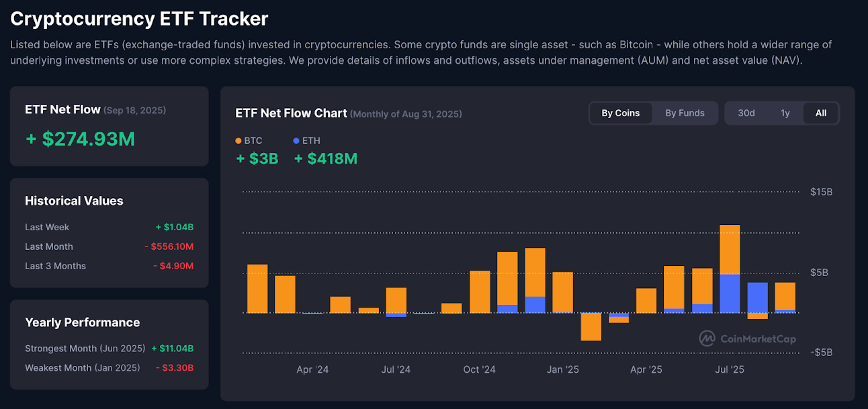Toggle the orange BTC legend dot
This screenshot has width=868, height=409.
(x=238, y=141)
